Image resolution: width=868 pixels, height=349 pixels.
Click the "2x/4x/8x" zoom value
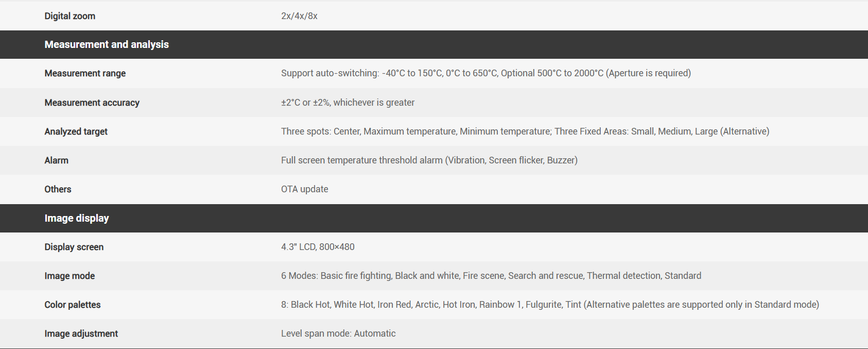coord(299,16)
